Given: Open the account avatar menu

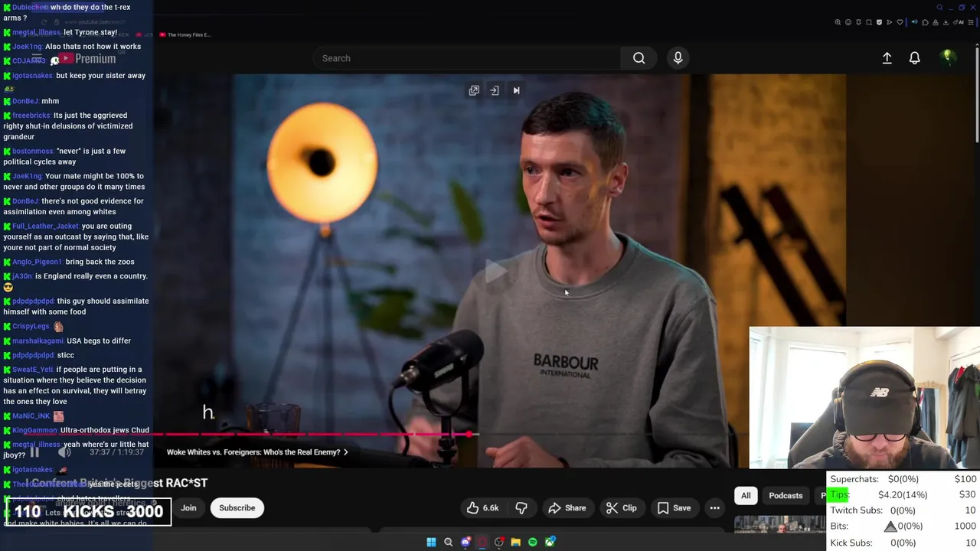Looking at the screenshot, I should (x=948, y=57).
